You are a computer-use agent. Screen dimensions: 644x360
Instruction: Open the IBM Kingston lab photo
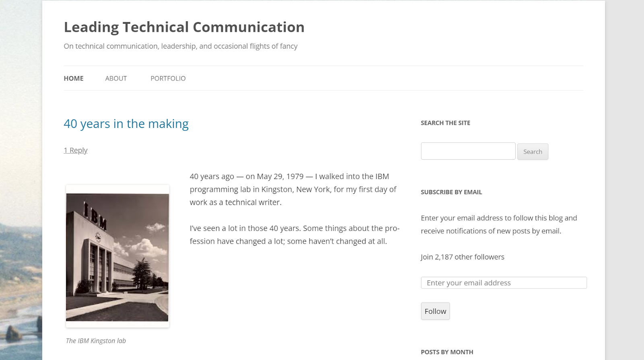tap(117, 255)
